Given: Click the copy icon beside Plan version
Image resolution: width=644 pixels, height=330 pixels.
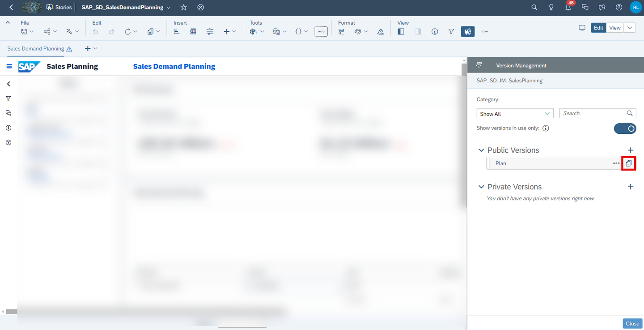Looking at the screenshot, I should (x=629, y=163).
